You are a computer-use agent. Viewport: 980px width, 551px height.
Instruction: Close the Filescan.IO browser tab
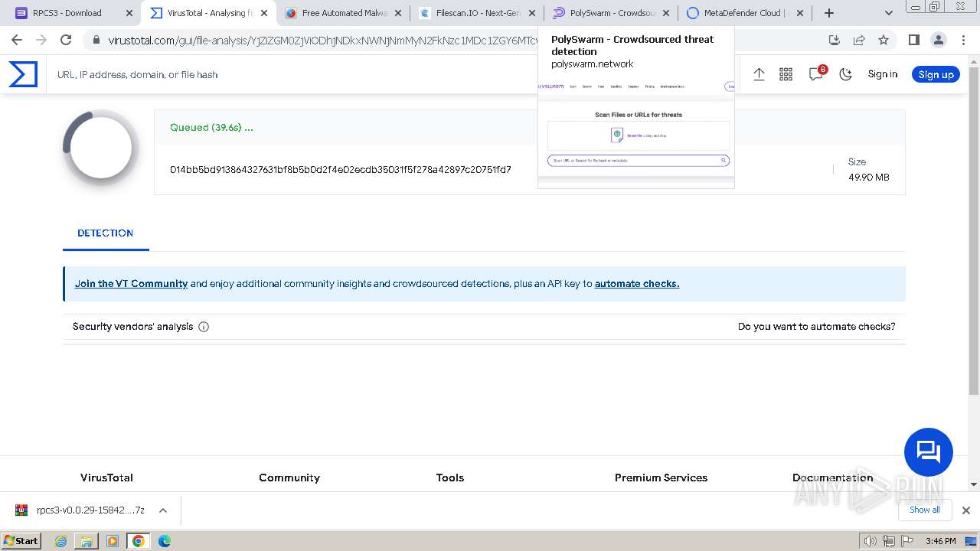tap(531, 13)
